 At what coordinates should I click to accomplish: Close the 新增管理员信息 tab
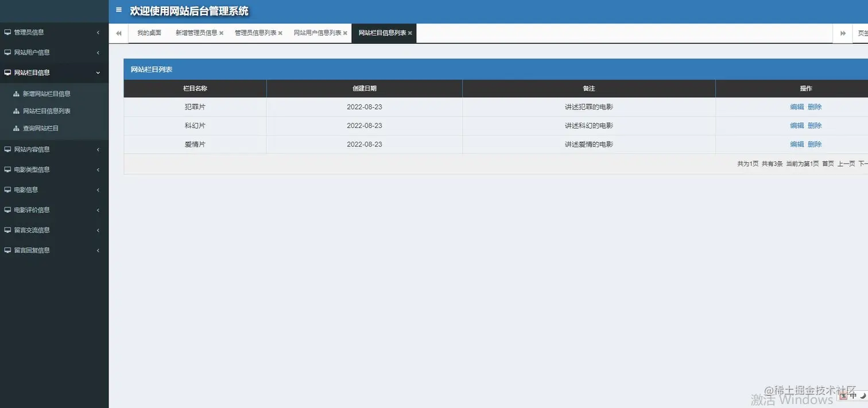coord(221,33)
